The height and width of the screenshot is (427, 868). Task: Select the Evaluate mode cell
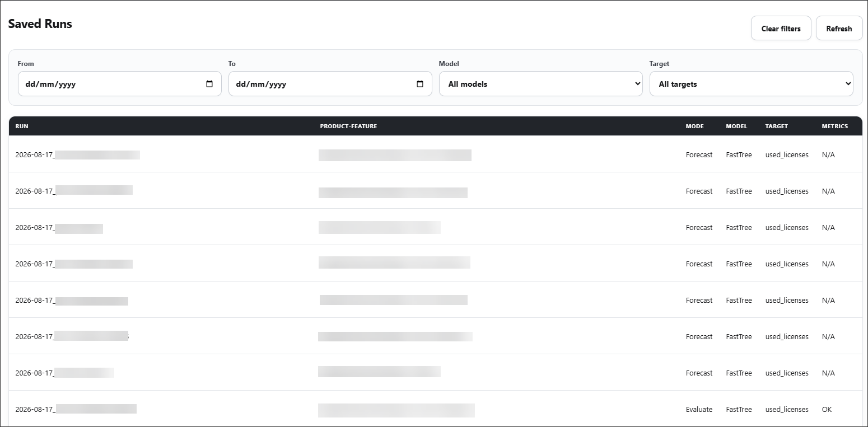(x=699, y=410)
